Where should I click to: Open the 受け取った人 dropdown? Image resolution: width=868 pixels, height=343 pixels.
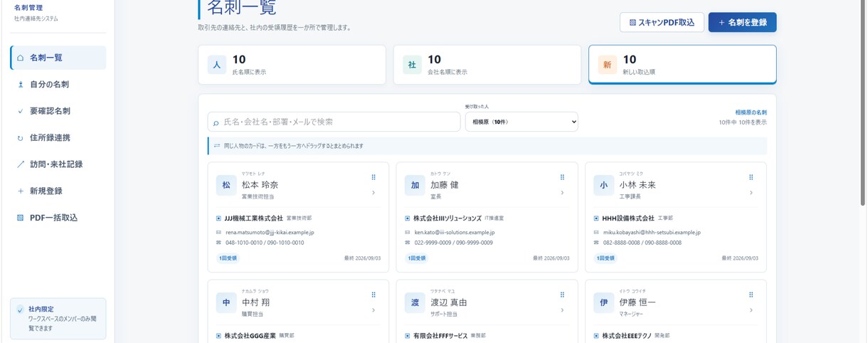click(522, 122)
